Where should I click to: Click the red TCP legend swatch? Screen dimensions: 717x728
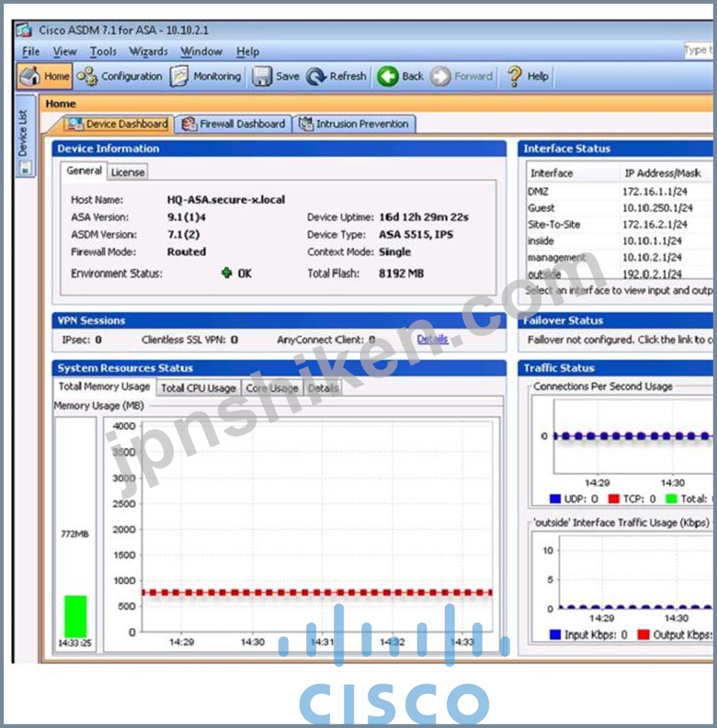pyautogui.click(x=614, y=499)
